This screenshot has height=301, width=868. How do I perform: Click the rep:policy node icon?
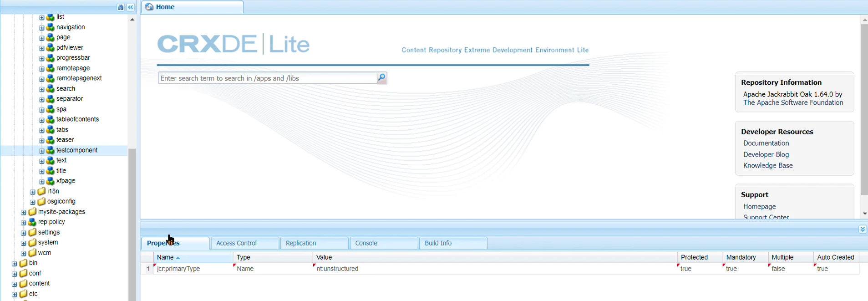(32, 222)
